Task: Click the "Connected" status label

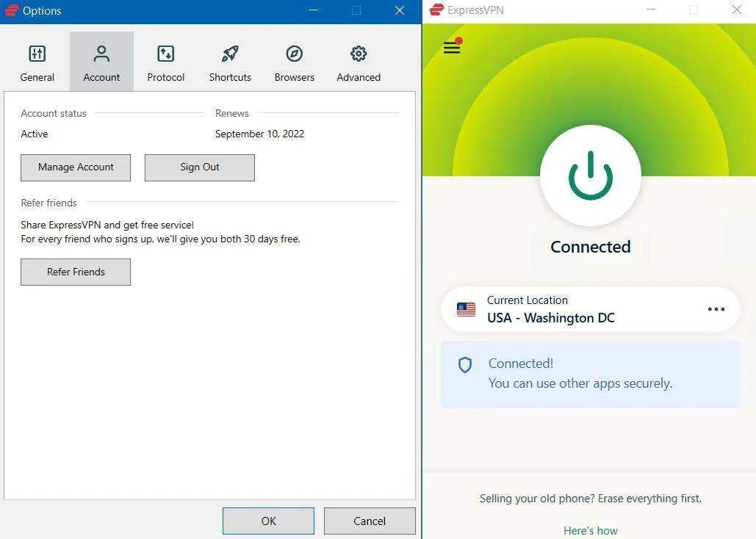Action: (x=591, y=247)
